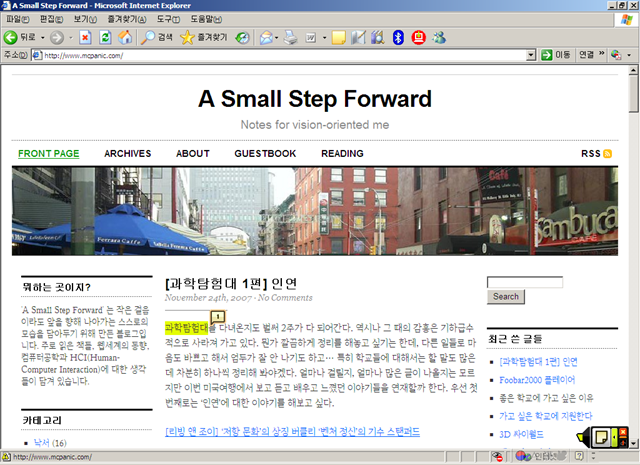This screenshot has width=640, height=465.
Task: Go to the Home page icon
Action: tap(125, 38)
